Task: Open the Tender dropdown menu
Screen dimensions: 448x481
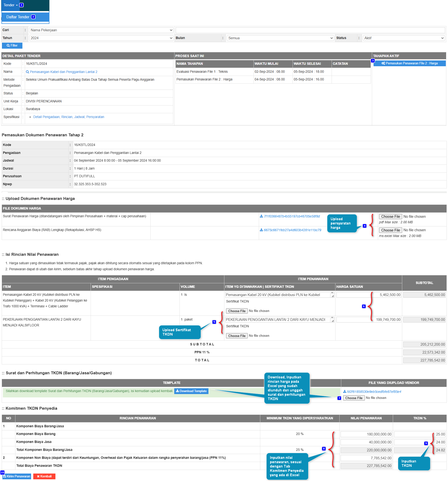Action: click(11, 5)
